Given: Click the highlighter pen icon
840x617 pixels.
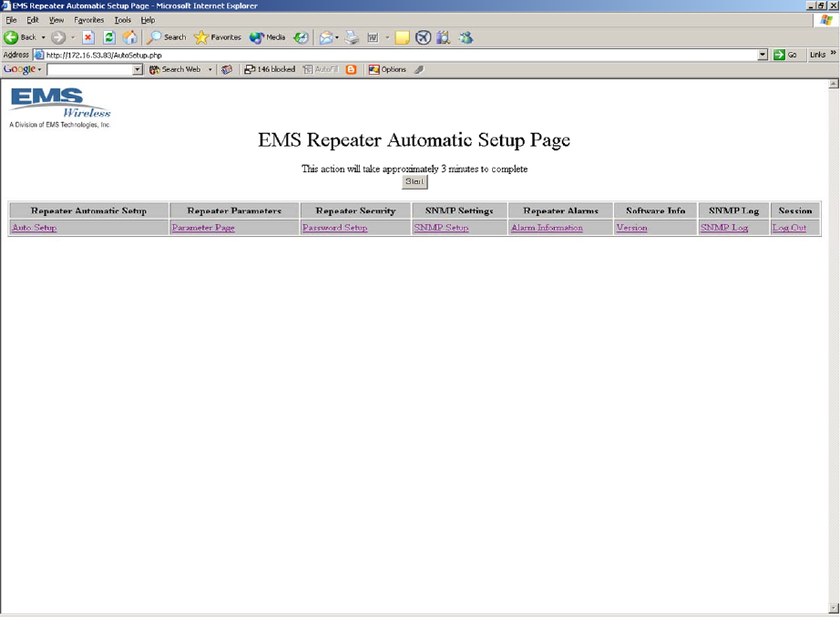Looking at the screenshot, I should [x=419, y=69].
